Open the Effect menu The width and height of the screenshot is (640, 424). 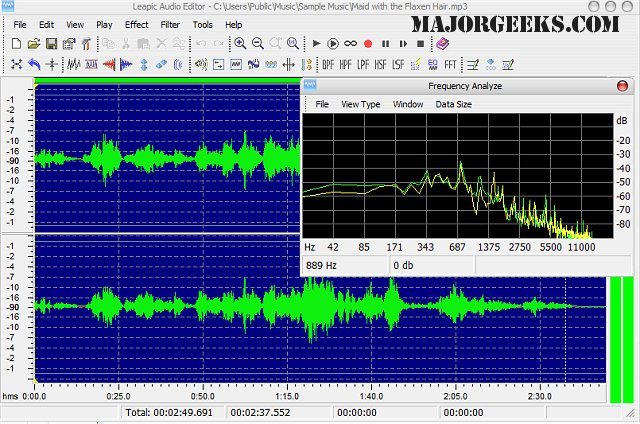[136, 24]
